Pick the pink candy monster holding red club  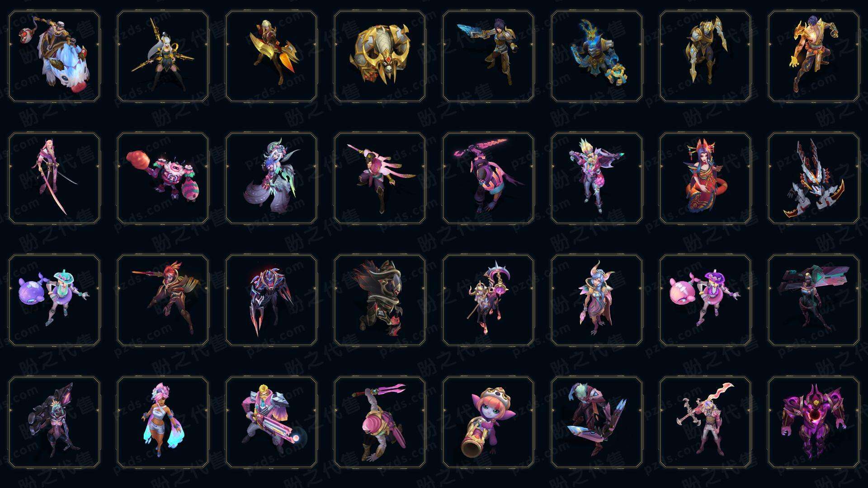click(163, 178)
